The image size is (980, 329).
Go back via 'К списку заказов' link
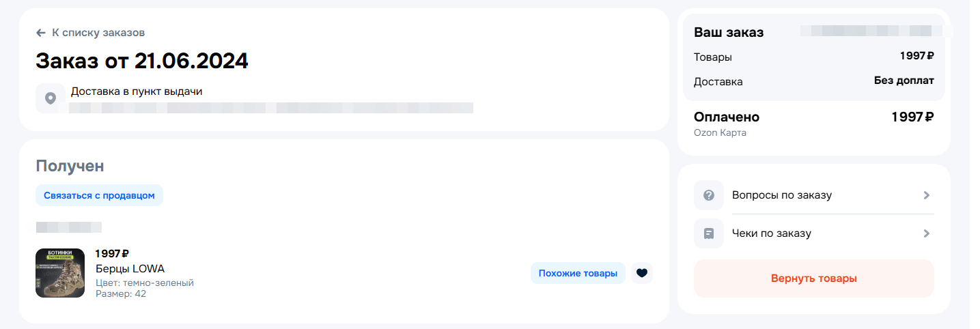[x=98, y=33]
